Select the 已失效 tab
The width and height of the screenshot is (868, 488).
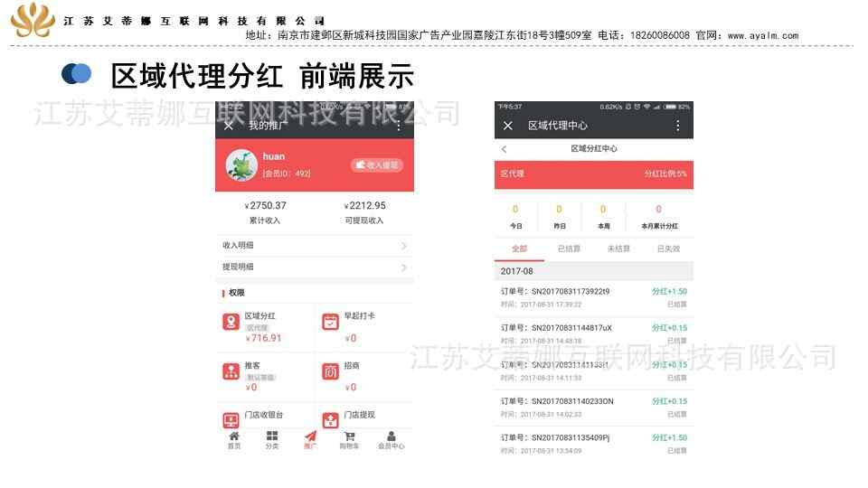668,249
